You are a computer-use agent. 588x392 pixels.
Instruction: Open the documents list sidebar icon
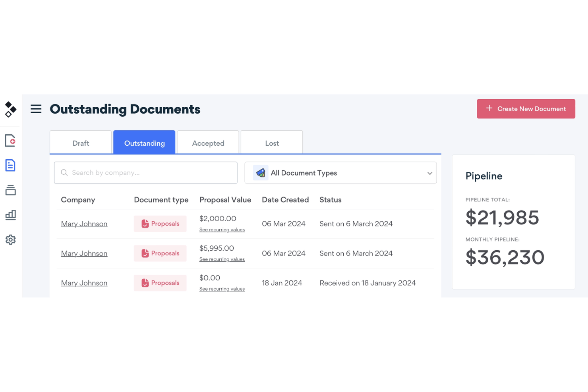point(10,165)
